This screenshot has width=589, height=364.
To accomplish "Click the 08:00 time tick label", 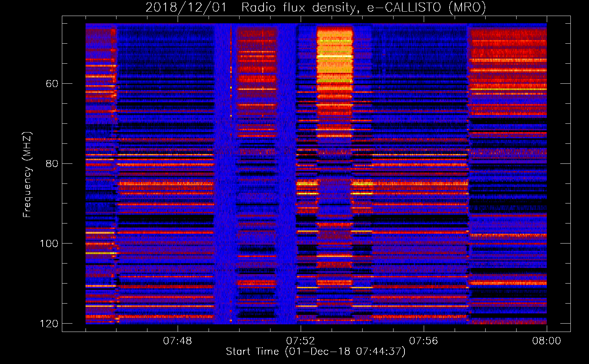I will (x=546, y=341).
